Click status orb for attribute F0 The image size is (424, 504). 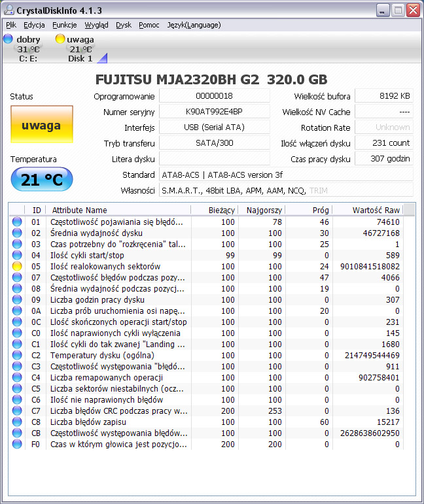tap(17, 445)
